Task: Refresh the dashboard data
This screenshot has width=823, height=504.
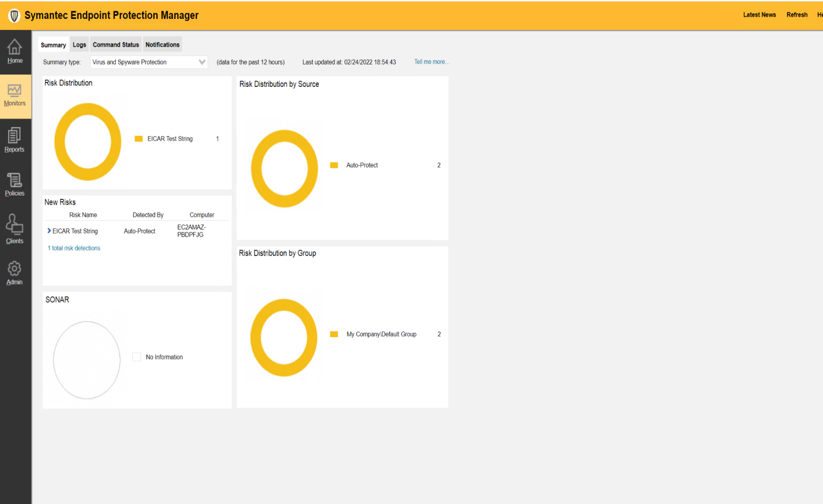Action: [x=796, y=15]
